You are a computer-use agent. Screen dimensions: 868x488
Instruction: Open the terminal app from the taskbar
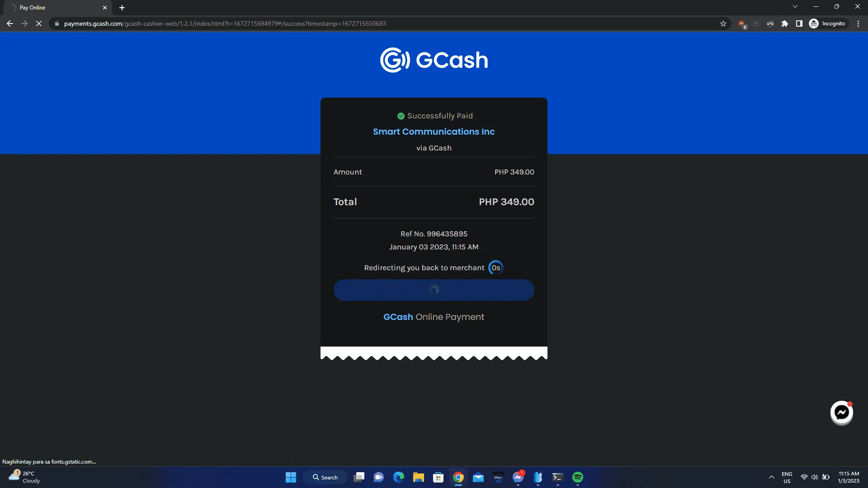coord(558,478)
